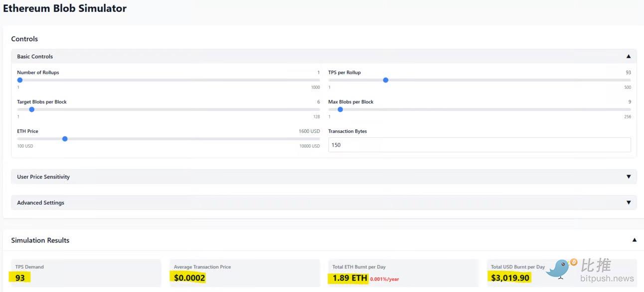Click the TPS per Rollup label
Screen dimensions: 644x292
point(344,72)
